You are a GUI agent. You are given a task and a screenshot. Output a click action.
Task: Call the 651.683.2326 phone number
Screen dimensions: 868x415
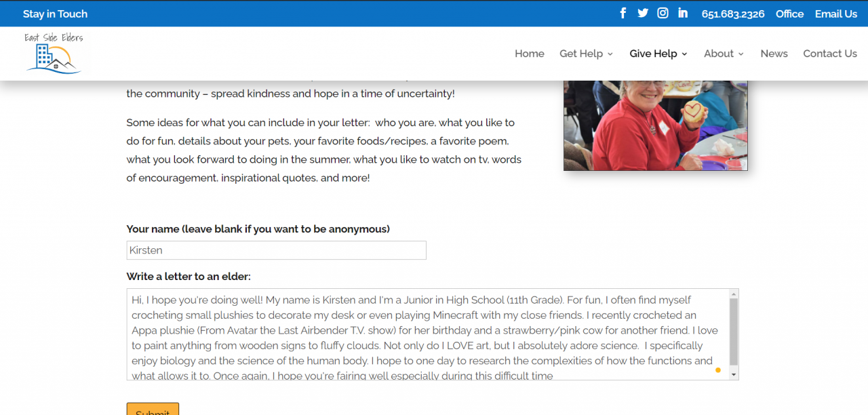coord(732,14)
